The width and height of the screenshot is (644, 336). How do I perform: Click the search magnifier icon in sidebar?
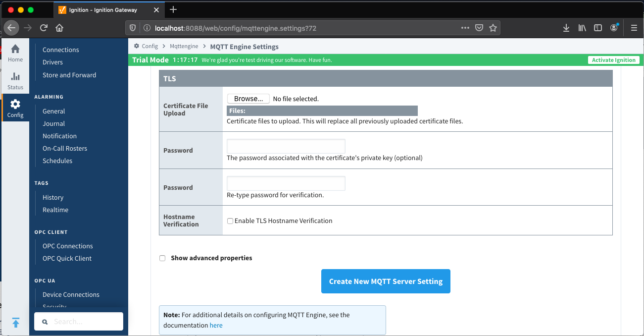click(x=45, y=322)
